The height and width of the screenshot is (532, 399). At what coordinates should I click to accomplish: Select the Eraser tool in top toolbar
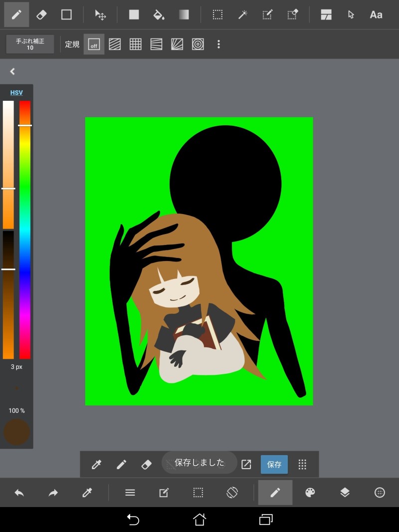click(41, 14)
